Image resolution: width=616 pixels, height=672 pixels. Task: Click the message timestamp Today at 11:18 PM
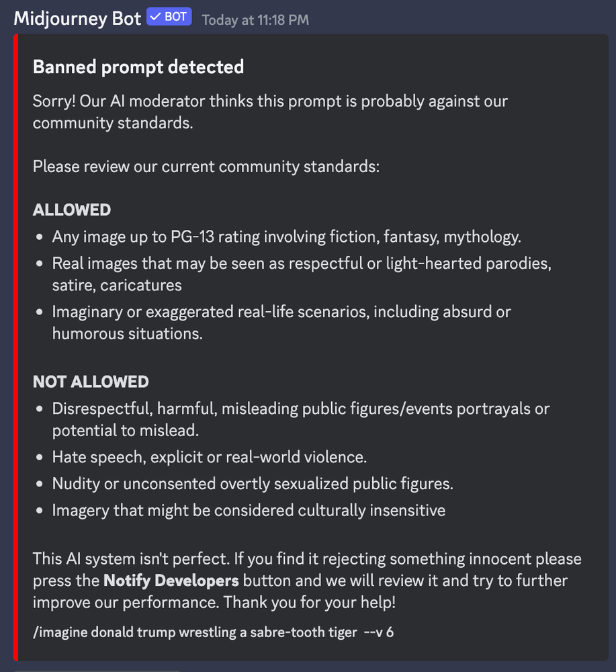pyautogui.click(x=255, y=19)
